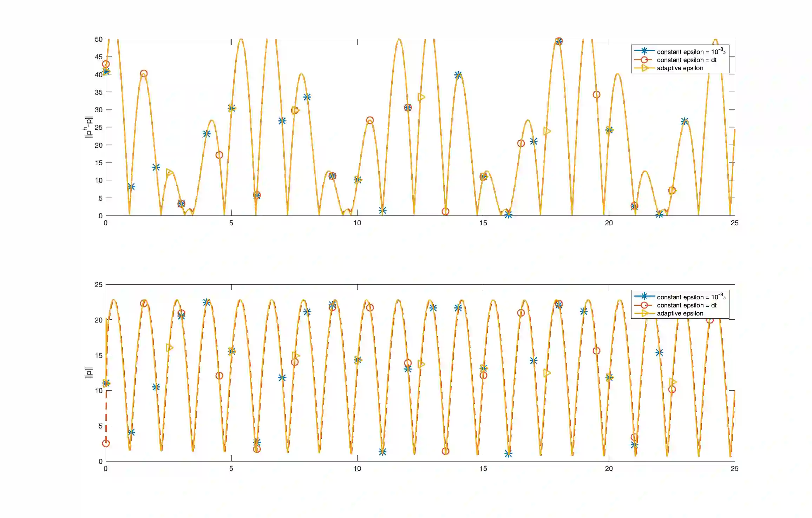The image size is (812, 518).
Task: Click red circle icon in top plot legend
Action: (644, 60)
